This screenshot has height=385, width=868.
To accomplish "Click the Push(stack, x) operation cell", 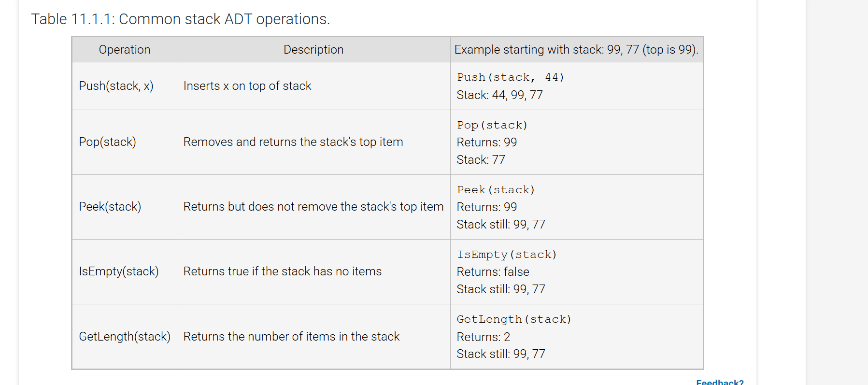I will click(116, 86).
